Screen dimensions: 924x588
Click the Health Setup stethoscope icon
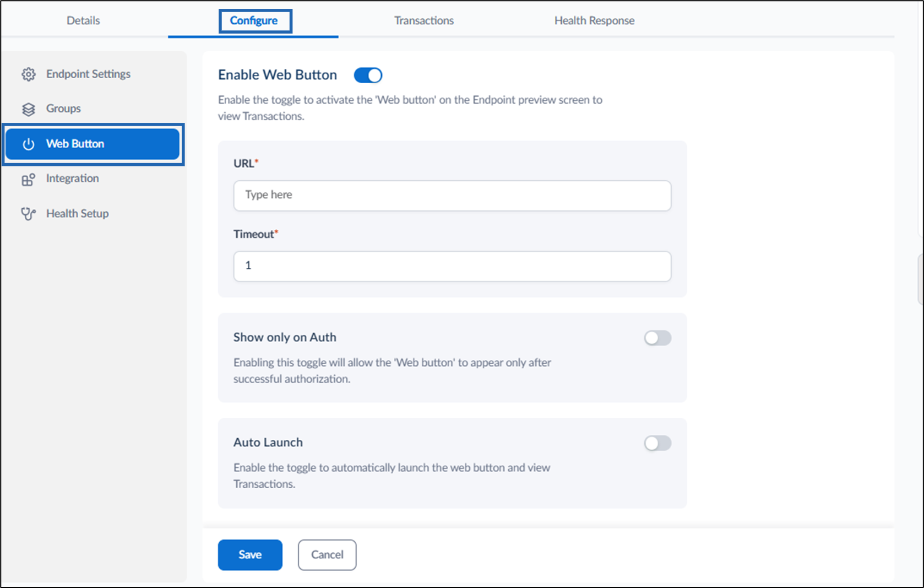click(x=29, y=214)
